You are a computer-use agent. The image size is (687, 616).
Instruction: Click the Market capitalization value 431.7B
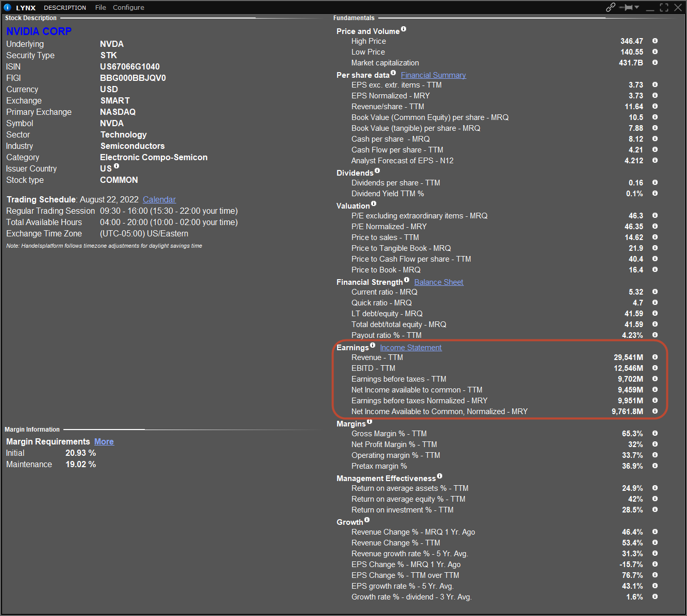click(631, 63)
